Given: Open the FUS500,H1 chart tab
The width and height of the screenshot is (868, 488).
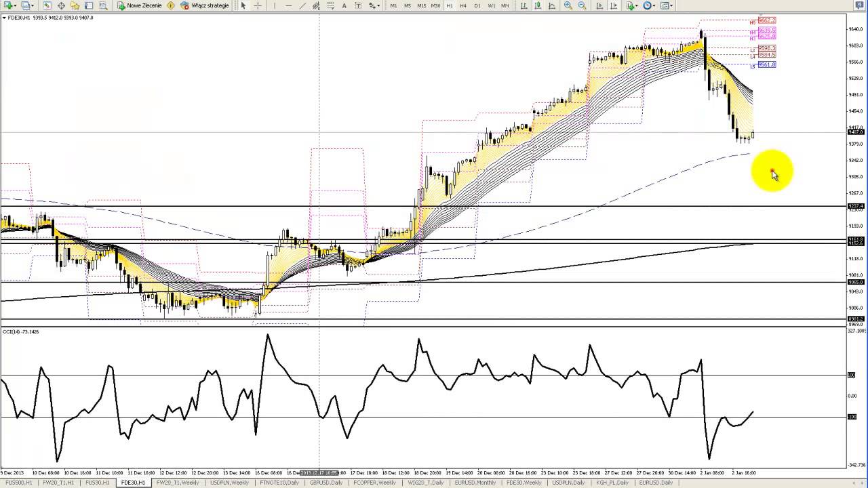Looking at the screenshot, I should point(18,483).
